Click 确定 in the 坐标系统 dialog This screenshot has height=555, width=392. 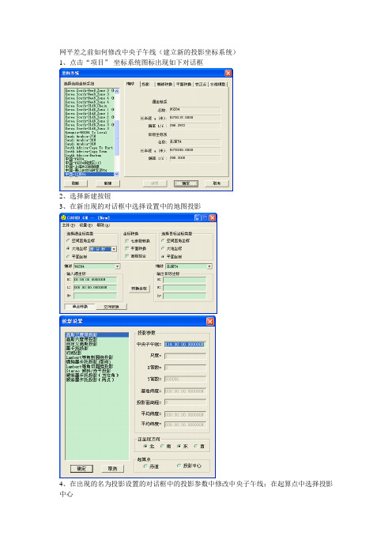186,183
